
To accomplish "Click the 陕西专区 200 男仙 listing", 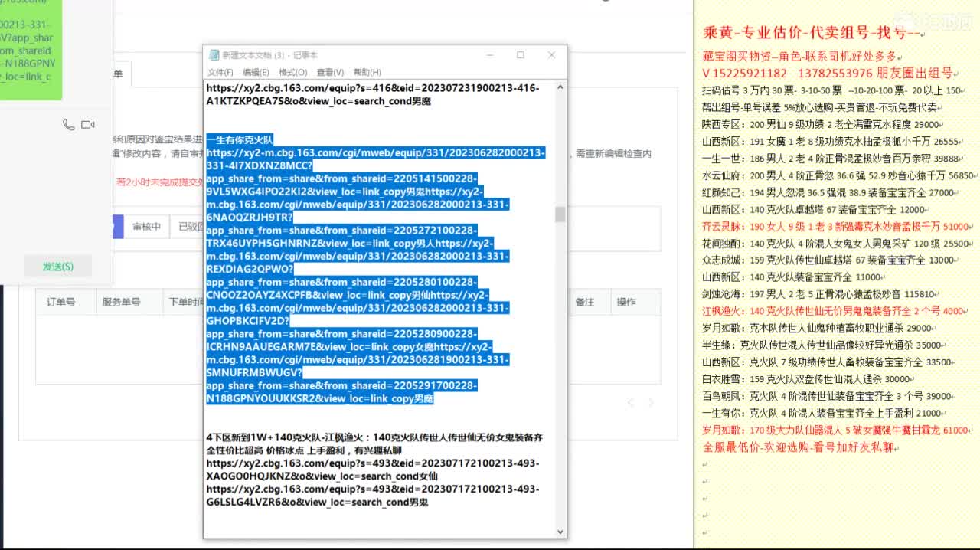I will [821, 124].
